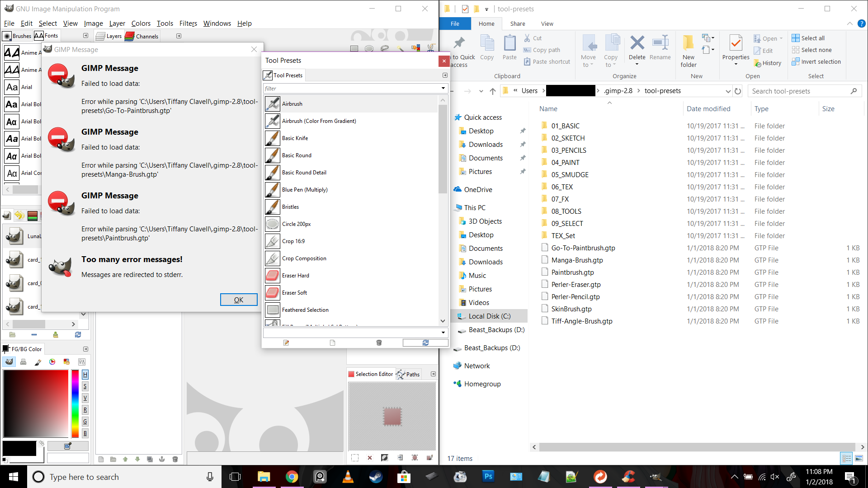Click stroke selection icon in Selection Editor
This screenshot has width=868, height=488.
(429, 458)
